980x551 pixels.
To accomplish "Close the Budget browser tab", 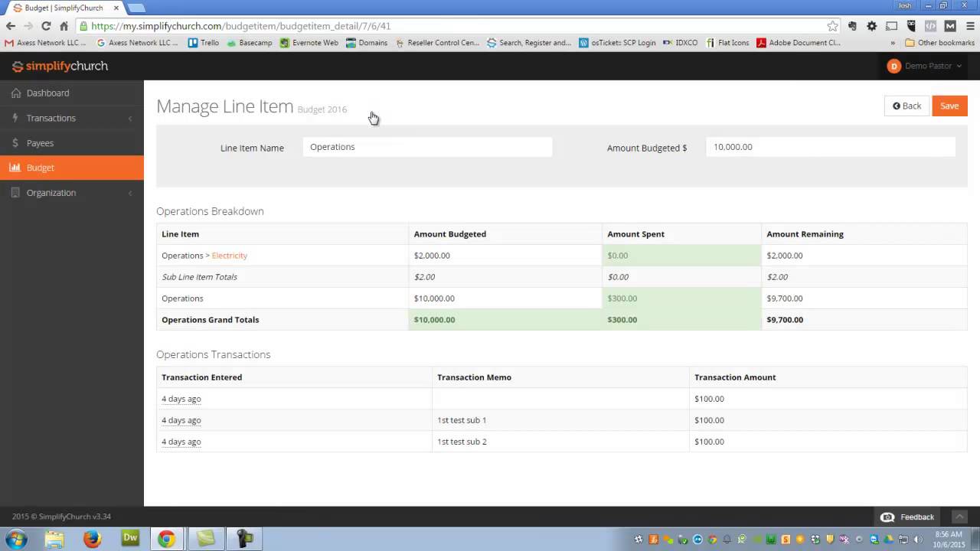I will pos(116,8).
